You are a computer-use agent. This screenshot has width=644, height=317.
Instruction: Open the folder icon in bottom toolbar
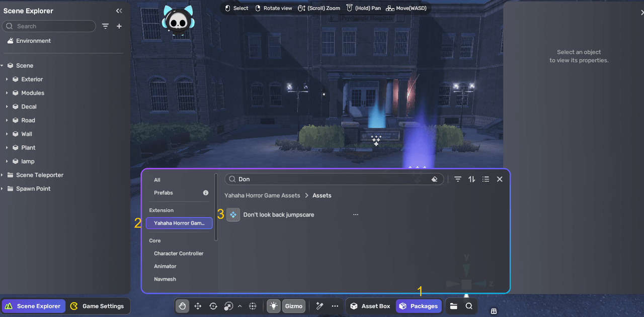click(x=453, y=306)
